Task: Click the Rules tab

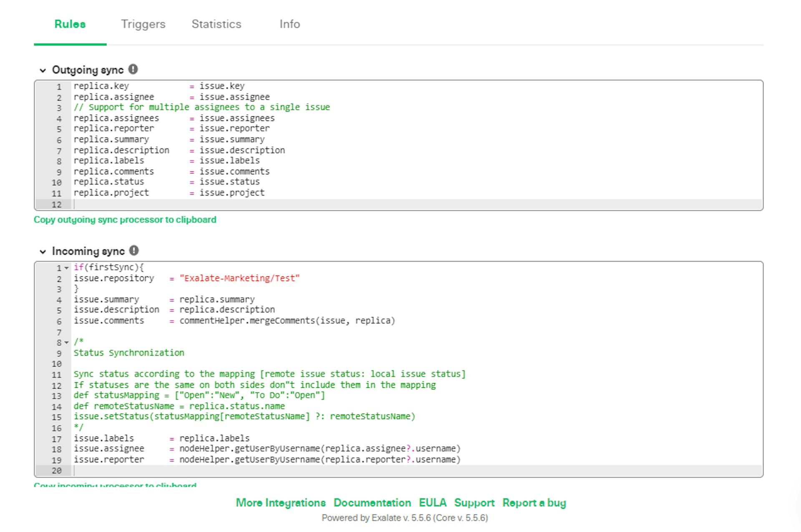Action: (70, 24)
